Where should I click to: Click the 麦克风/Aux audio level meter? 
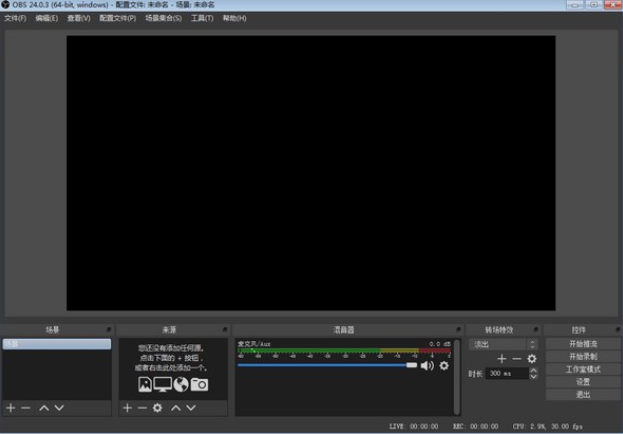click(344, 351)
